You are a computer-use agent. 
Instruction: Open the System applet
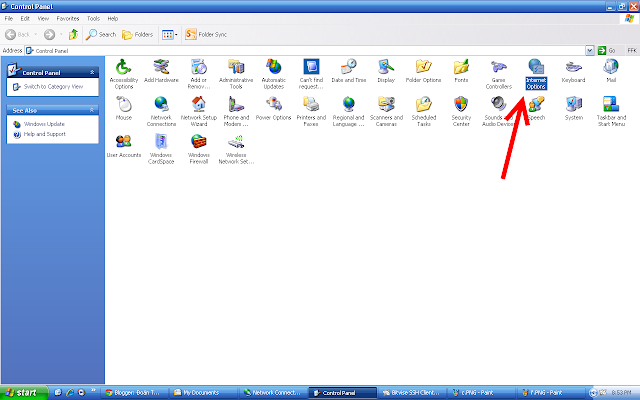click(x=573, y=108)
